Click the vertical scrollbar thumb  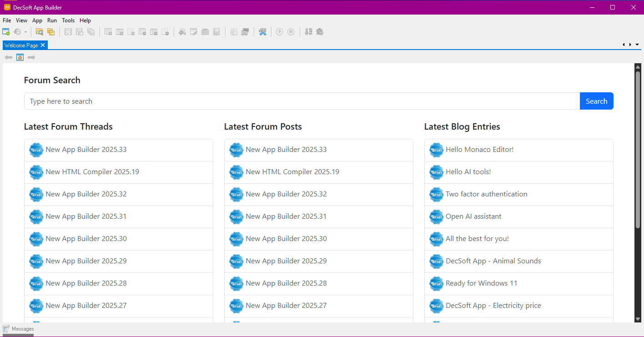638,150
